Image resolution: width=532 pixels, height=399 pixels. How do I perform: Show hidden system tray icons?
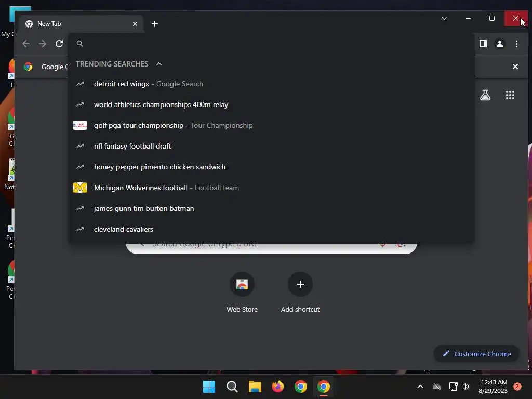(x=420, y=387)
